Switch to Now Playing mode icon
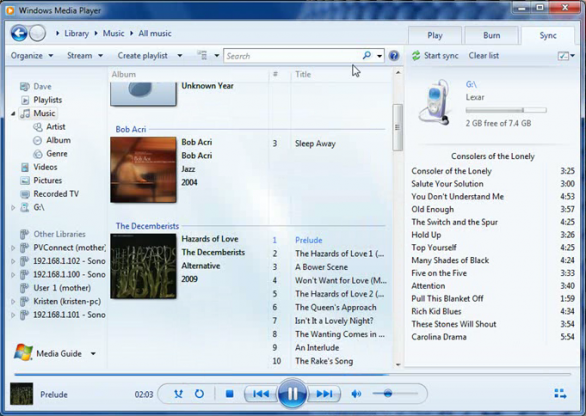 coord(560,394)
